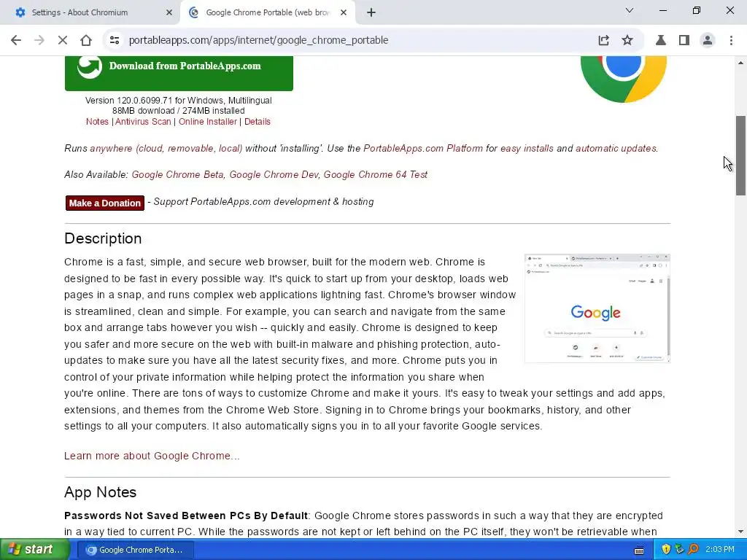Click the vertical scrollbar thumb
Viewport: 747px width, 560px height.
[741, 155]
